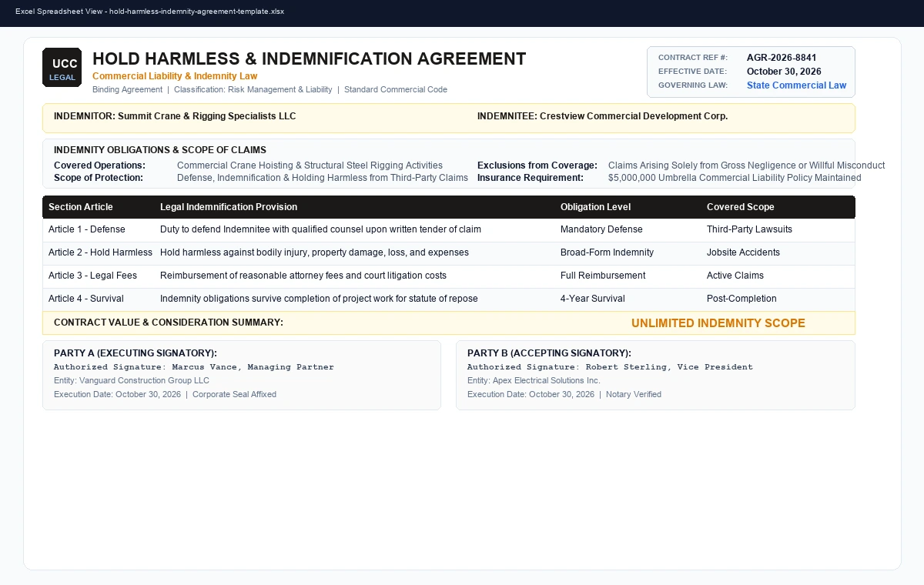The height and width of the screenshot is (585, 924).
Task: Click the Full Reimbursement cell
Action: coord(603,276)
